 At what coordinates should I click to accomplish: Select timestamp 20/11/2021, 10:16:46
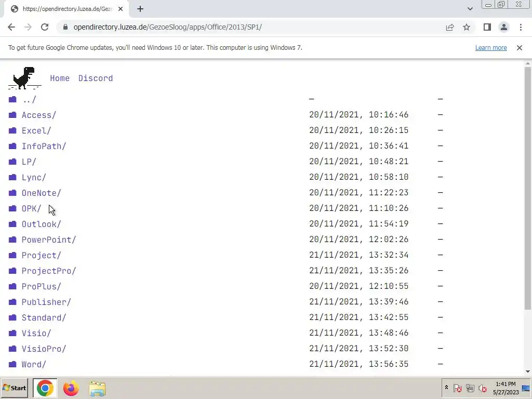point(358,115)
